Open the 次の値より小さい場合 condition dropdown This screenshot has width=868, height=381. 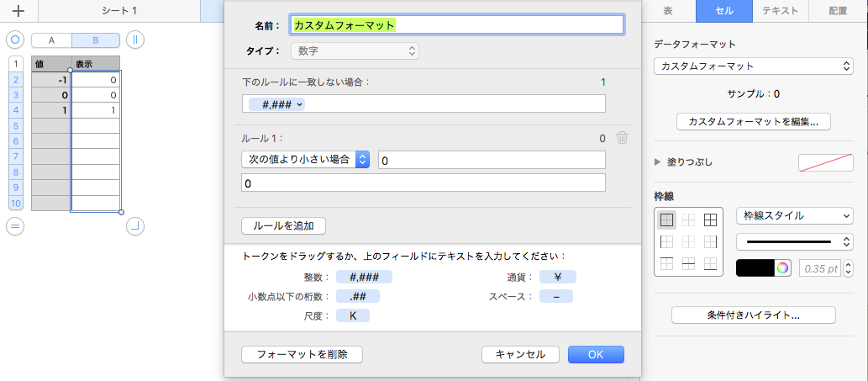(x=305, y=160)
